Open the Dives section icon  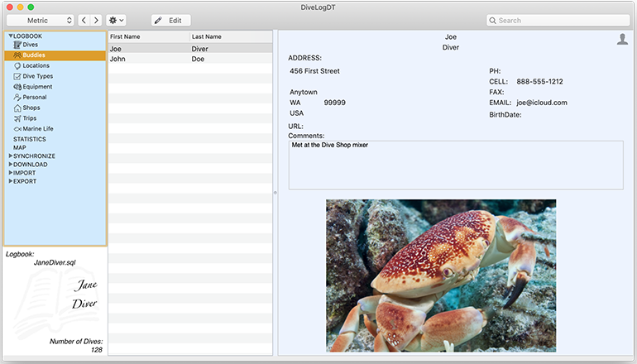click(17, 45)
